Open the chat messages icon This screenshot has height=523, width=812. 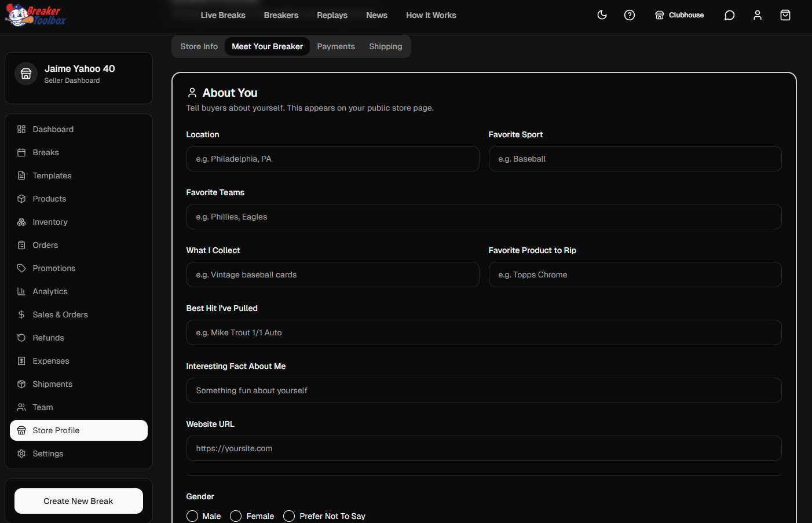(x=730, y=15)
